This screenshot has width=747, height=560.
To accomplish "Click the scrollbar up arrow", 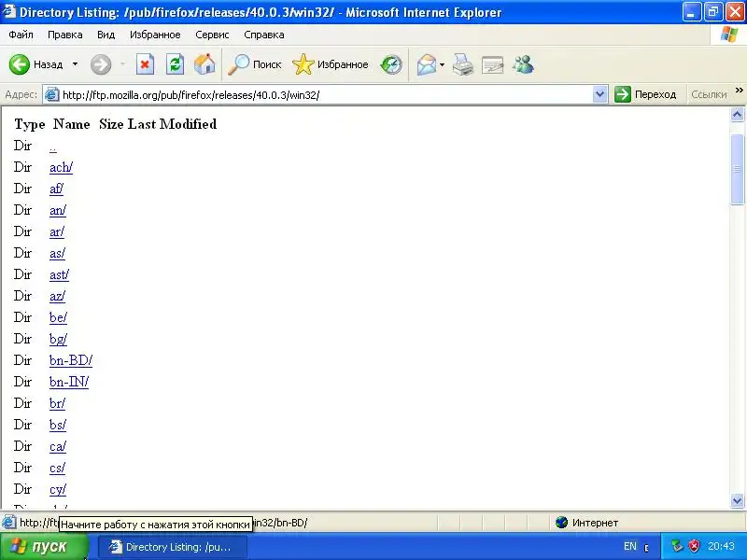I will point(737,114).
